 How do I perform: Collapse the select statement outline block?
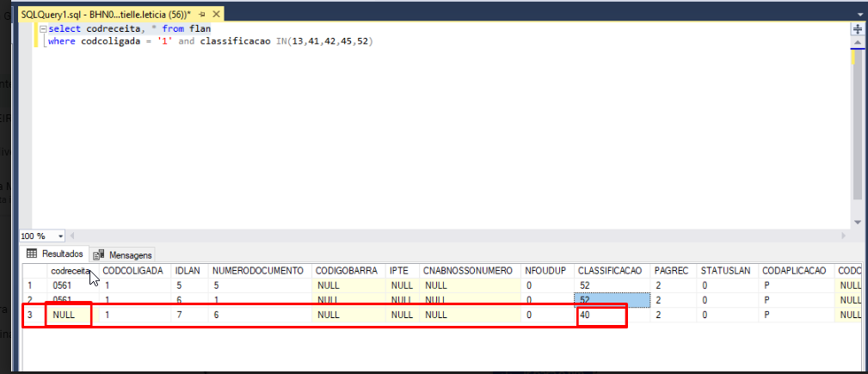(43, 28)
